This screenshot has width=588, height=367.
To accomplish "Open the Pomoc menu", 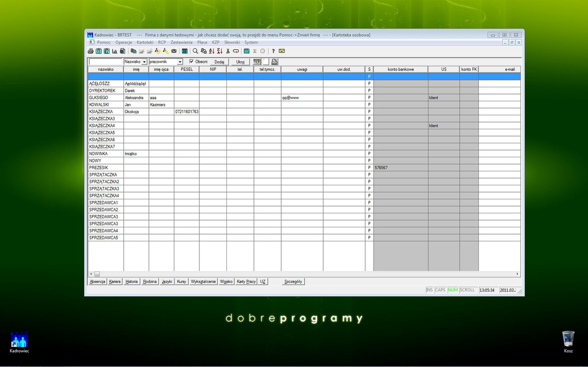I will tap(104, 42).
